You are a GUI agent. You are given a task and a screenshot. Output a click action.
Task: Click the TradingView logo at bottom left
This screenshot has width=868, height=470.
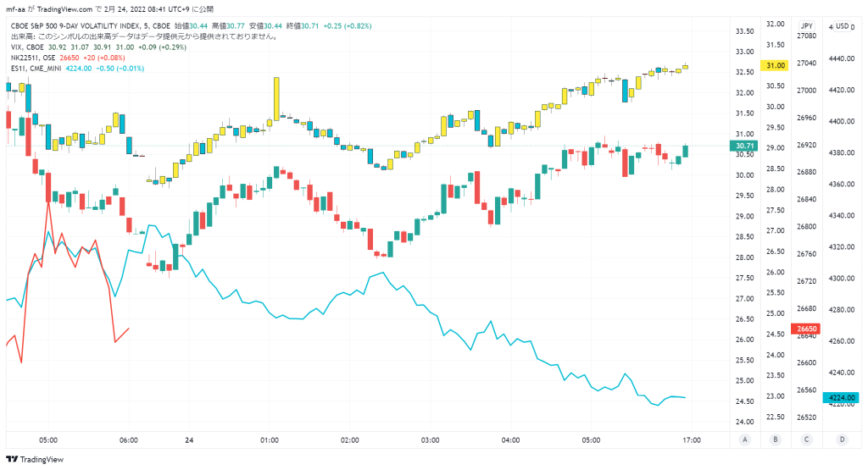35,460
